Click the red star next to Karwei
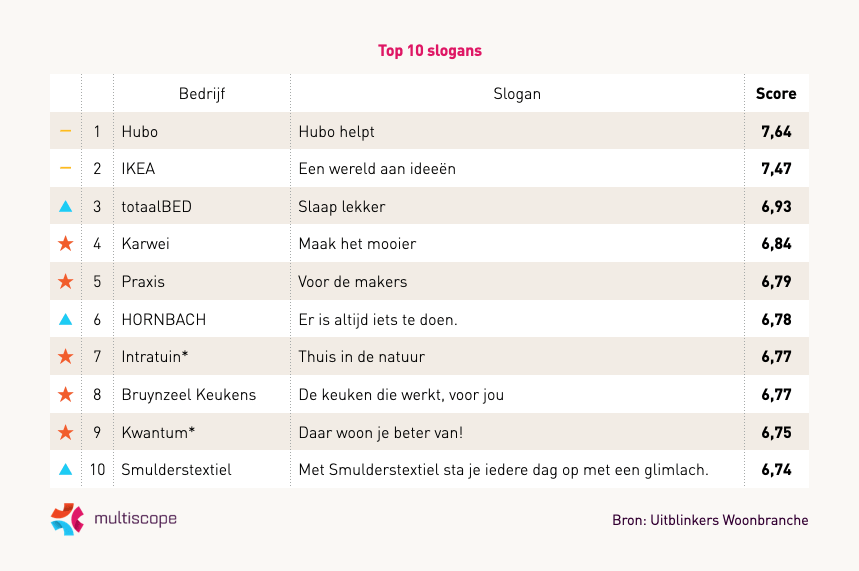The image size is (859, 571). tap(66, 244)
